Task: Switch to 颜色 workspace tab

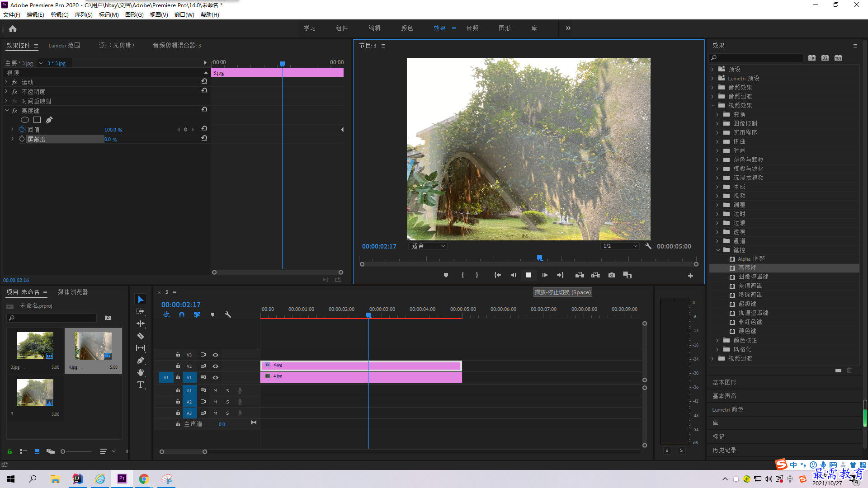Action: (x=407, y=28)
